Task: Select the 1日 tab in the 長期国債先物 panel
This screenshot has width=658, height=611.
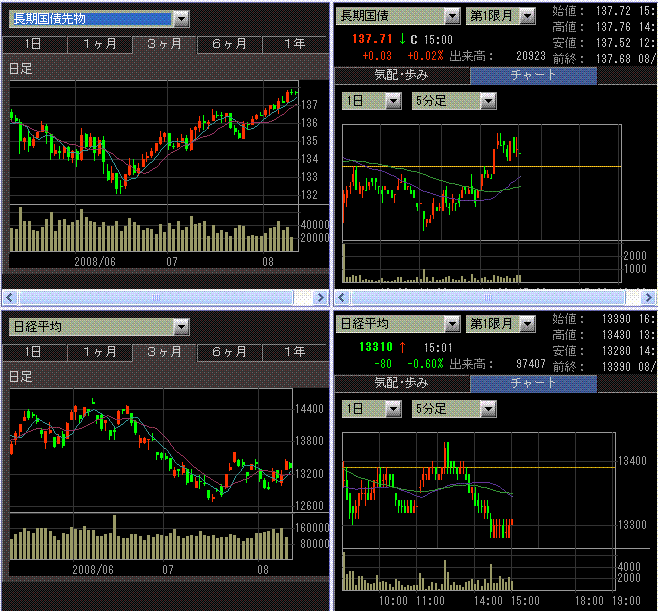Action: tap(34, 44)
